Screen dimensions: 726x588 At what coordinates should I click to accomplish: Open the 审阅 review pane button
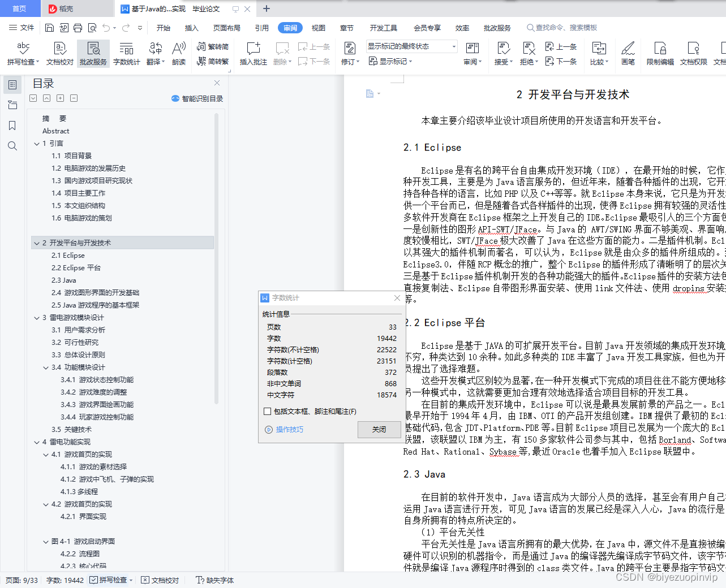pos(472,54)
